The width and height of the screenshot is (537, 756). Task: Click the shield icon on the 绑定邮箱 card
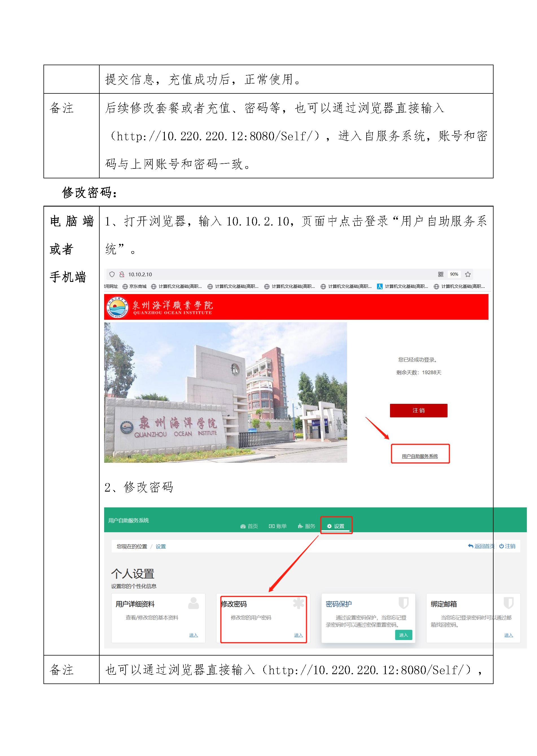pyautogui.click(x=508, y=603)
